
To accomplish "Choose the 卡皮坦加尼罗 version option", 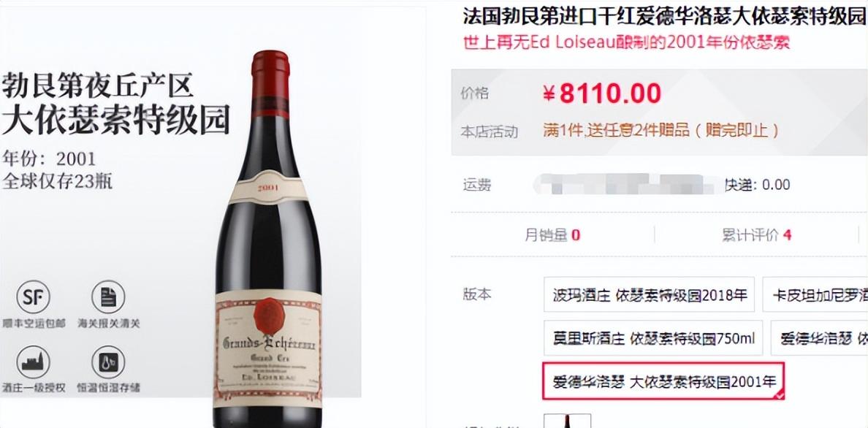I will click(x=815, y=294).
